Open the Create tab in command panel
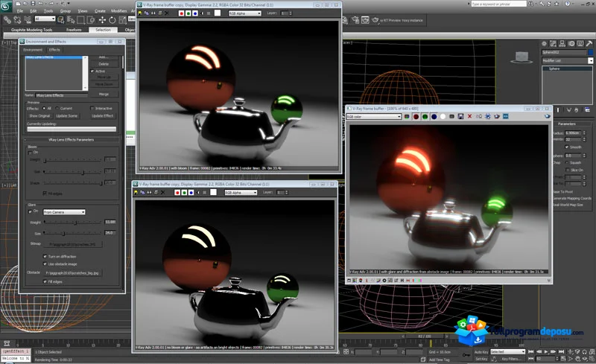The width and height of the screenshot is (596, 364). (544, 44)
